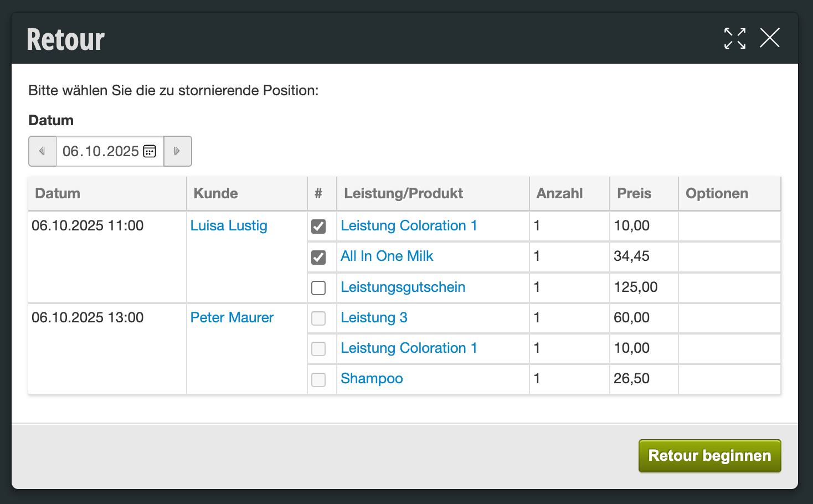The height and width of the screenshot is (504, 813).
Task: Uncheck the All In One Milk checkbox
Action: coord(318,257)
